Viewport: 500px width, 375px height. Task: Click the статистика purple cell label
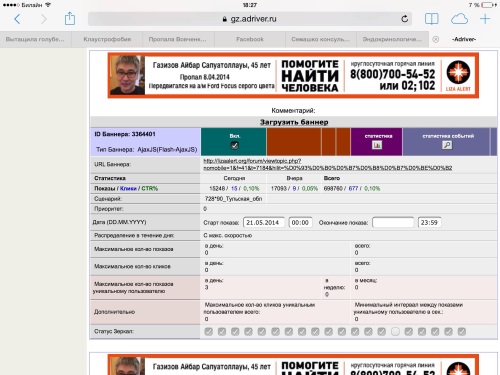(378, 136)
